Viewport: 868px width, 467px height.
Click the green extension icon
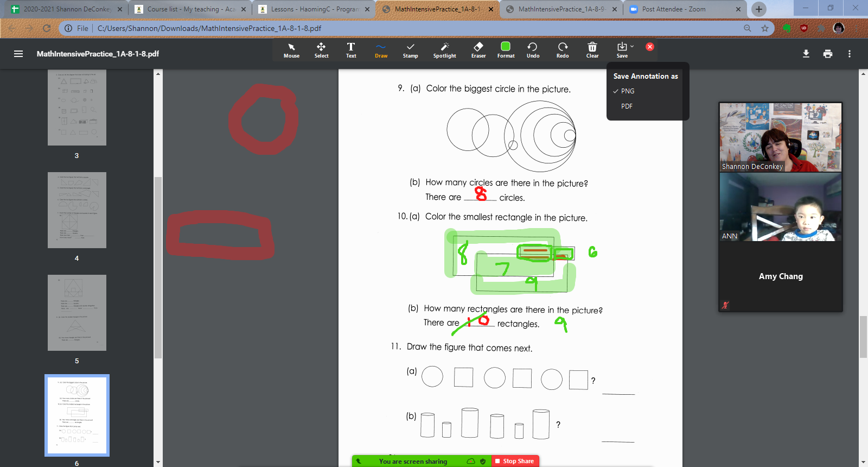[x=787, y=28]
